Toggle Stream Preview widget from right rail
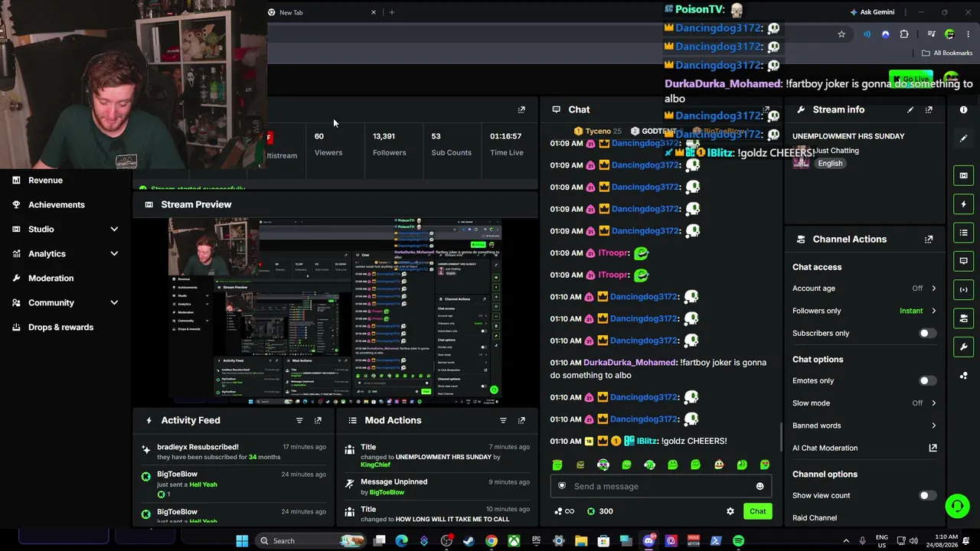Image resolution: width=980 pixels, height=551 pixels. click(x=963, y=175)
